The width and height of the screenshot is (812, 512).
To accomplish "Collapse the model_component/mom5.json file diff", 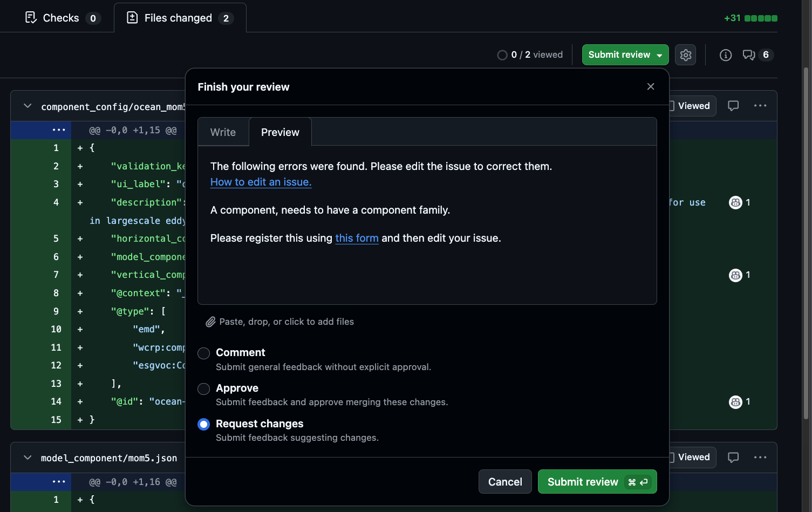I will pyautogui.click(x=28, y=458).
